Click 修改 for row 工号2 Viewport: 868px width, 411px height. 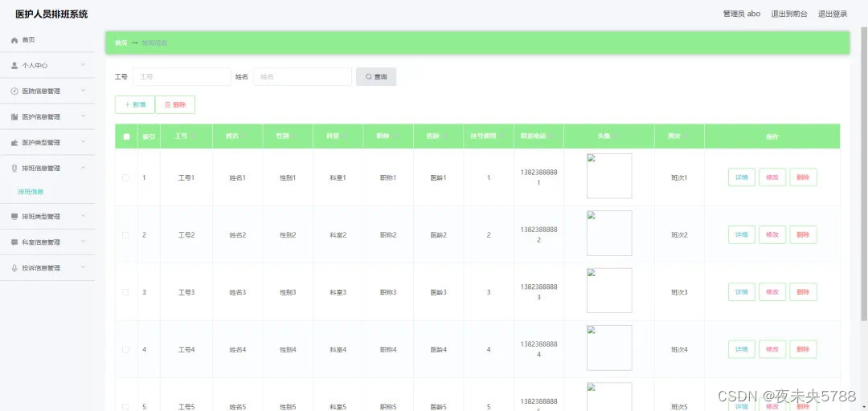(x=772, y=235)
